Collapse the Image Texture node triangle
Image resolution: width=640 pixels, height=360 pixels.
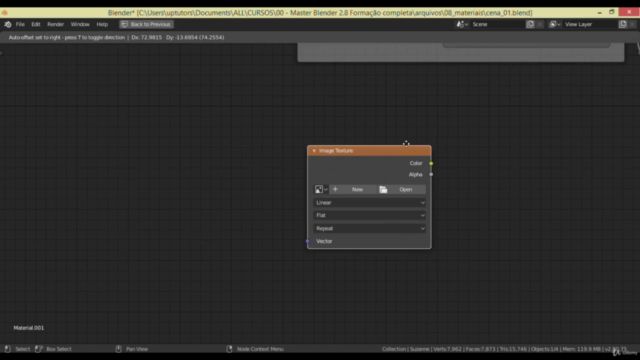(x=314, y=151)
